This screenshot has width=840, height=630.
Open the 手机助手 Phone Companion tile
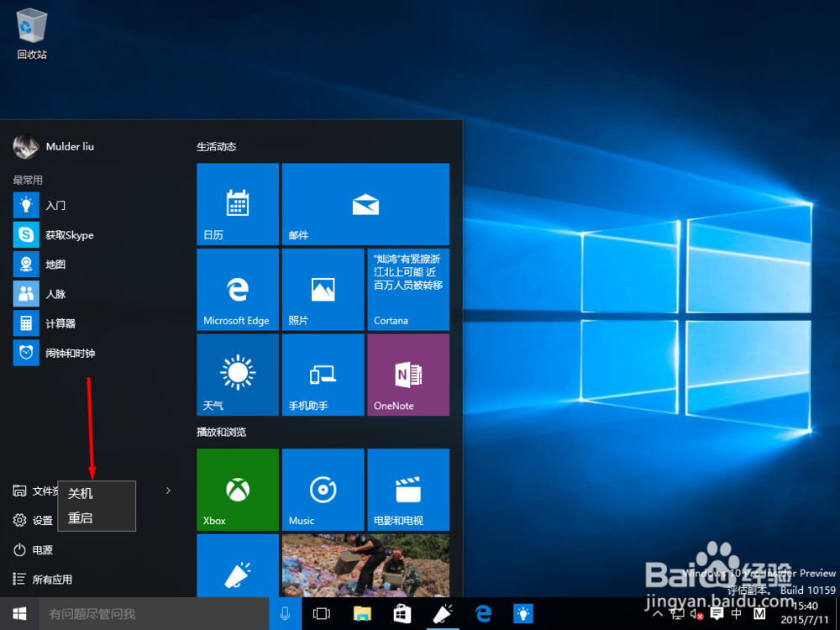(323, 375)
